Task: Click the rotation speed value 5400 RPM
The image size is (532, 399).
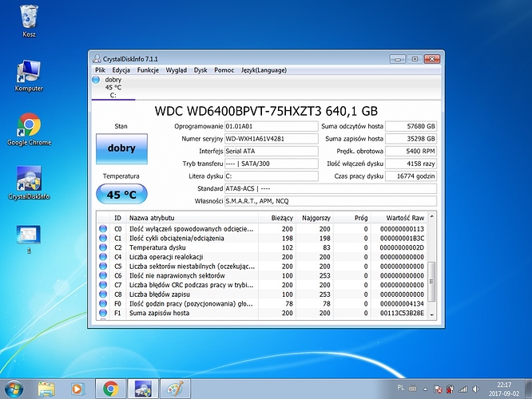Action: click(x=411, y=151)
